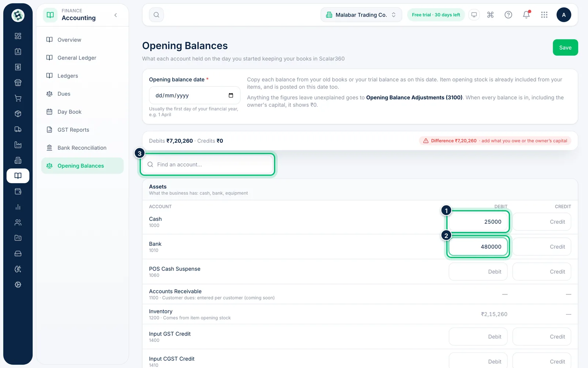Click the Scalar360 logo in the sidebar

click(x=18, y=15)
